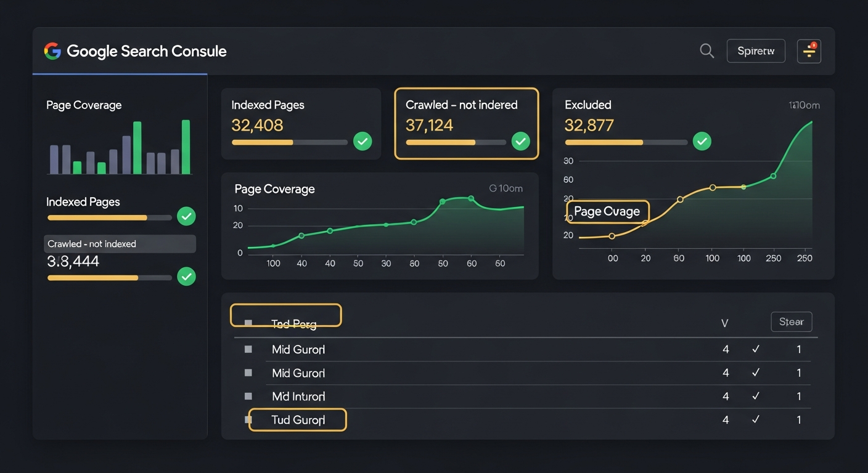Select the Tud Gurorl row name
The height and width of the screenshot is (473, 868).
point(298,420)
